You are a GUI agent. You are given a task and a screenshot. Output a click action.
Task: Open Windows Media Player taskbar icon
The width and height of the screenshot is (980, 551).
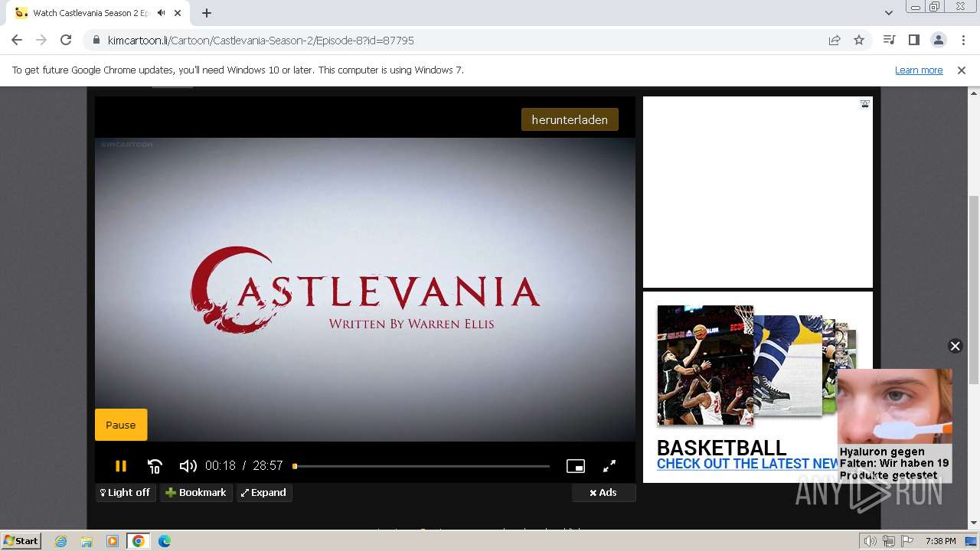[x=113, y=541]
